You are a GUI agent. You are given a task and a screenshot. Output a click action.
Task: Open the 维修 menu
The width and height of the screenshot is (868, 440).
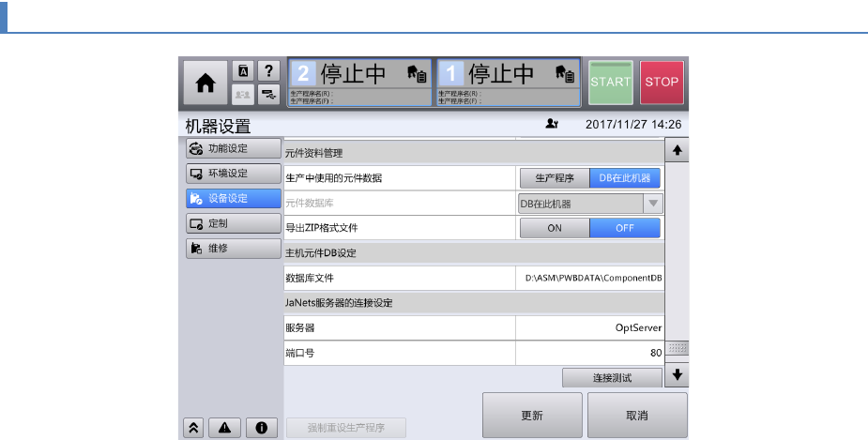tap(234, 249)
